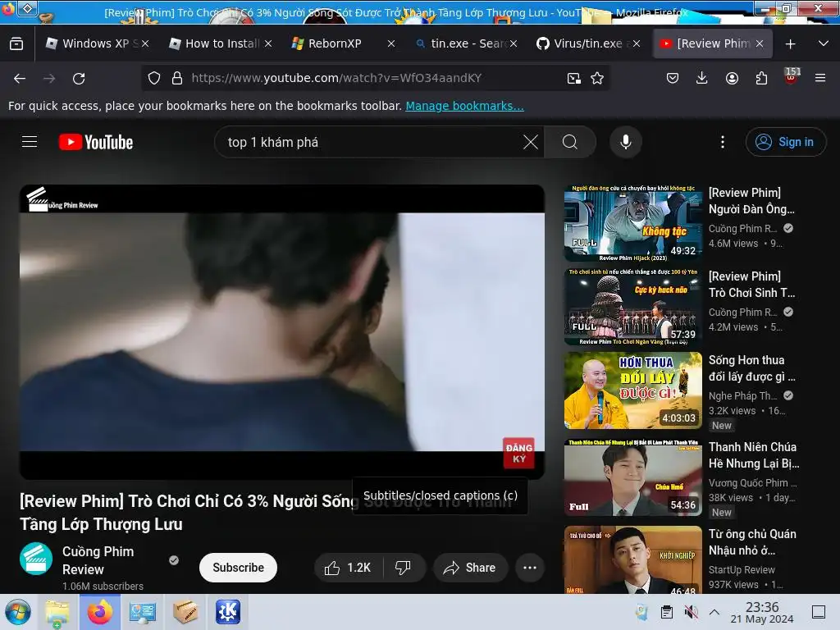Dislike the video with thumbs down
Viewport: 840px width, 630px height.
pyautogui.click(x=404, y=568)
